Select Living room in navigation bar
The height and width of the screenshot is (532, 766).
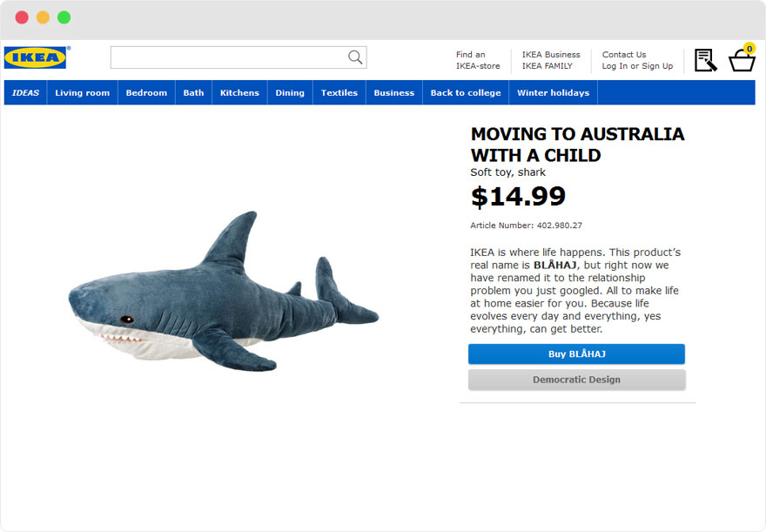(82, 92)
